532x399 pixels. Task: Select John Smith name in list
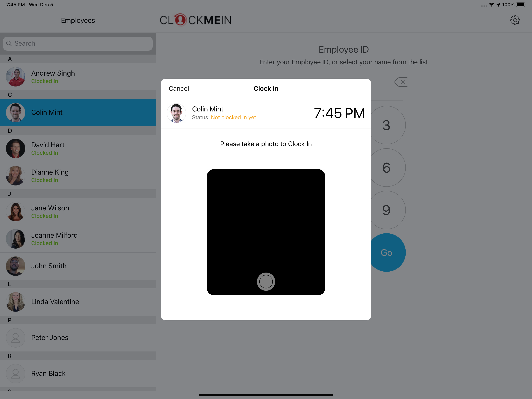click(49, 266)
